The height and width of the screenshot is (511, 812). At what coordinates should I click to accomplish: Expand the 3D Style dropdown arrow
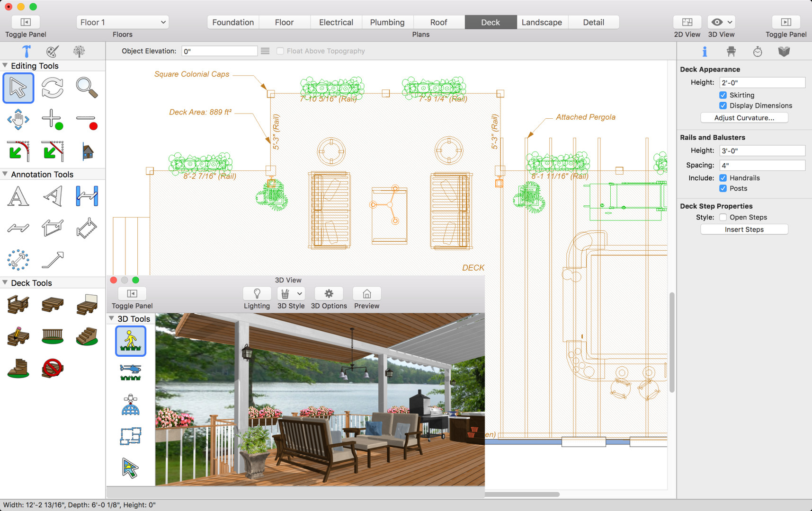(x=300, y=294)
